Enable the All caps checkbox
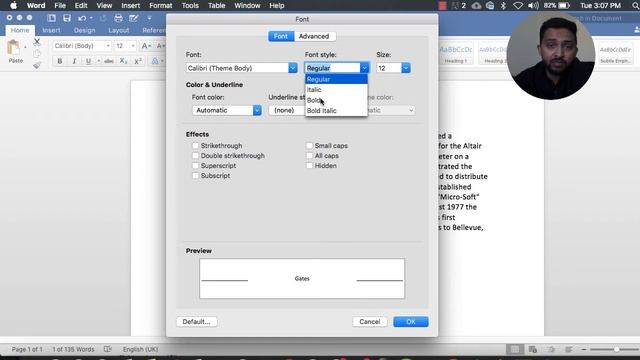Screen dimensions: 640x360 pos(309,156)
